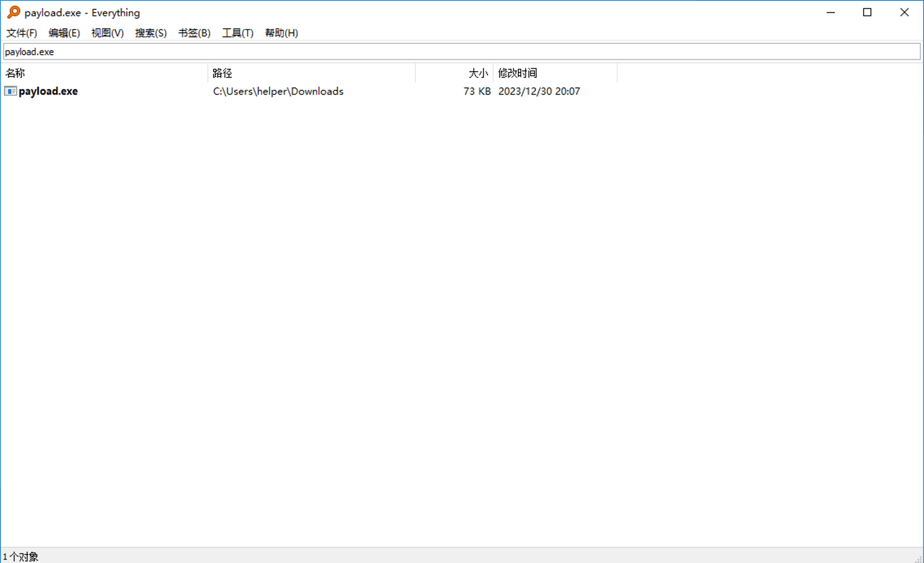This screenshot has height=563, width=924.
Task: Open the 书签(B) menu
Action: [194, 33]
